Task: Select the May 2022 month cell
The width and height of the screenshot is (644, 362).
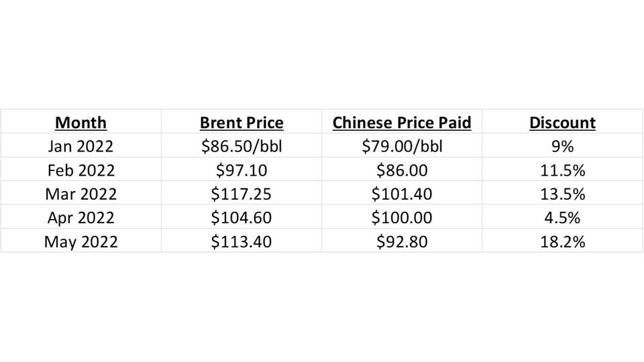Action: (80, 241)
